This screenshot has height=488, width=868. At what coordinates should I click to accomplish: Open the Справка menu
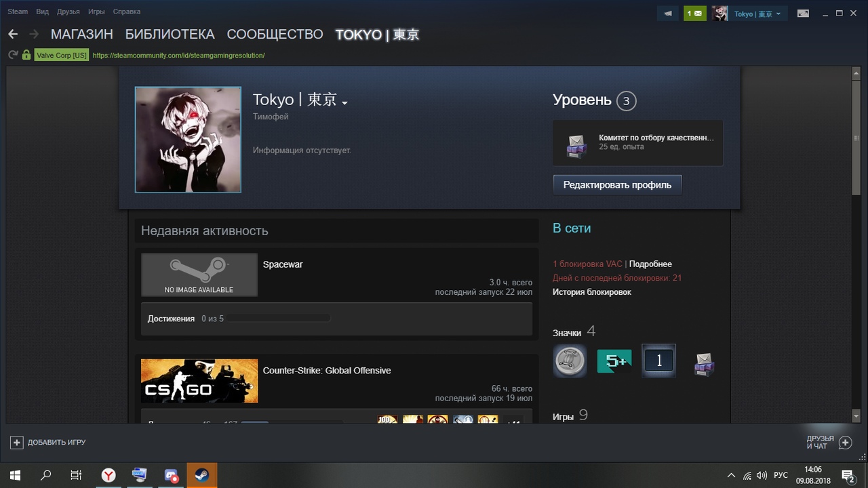tap(127, 12)
